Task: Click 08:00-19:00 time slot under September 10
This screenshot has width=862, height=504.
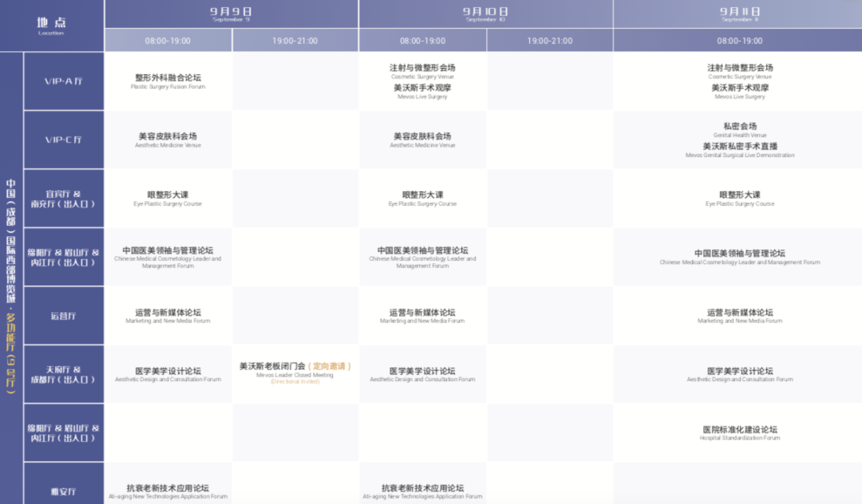Action: (x=423, y=41)
